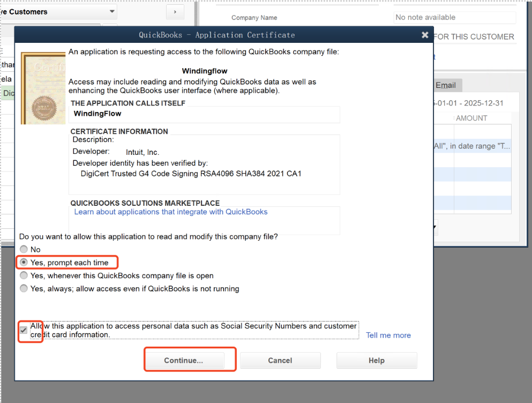This screenshot has width=532, height=403.
Task: Click the dialog title "QuickBooks - Application Certificate"
Action: click(x=217, y=35)
